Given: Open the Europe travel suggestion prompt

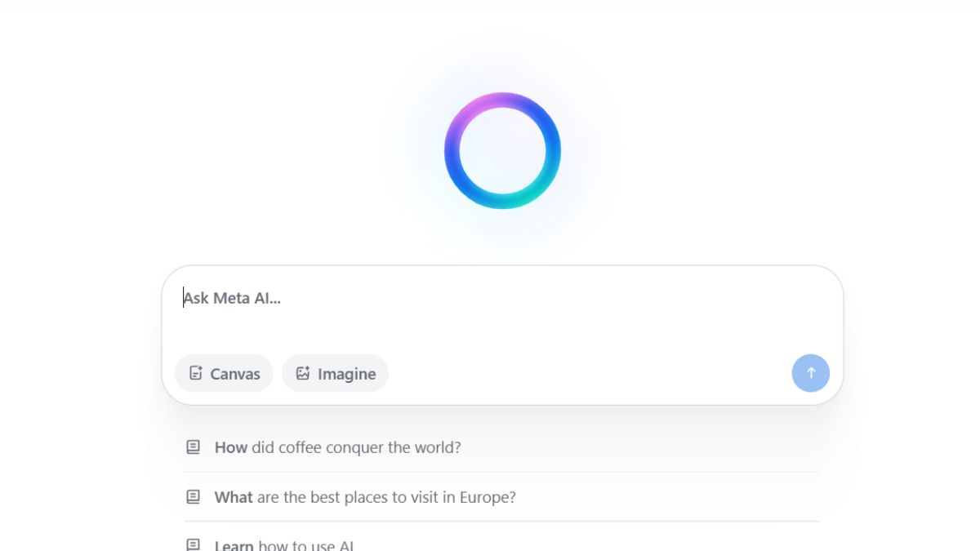Looking at the screenshot, I should coord(364,496).
